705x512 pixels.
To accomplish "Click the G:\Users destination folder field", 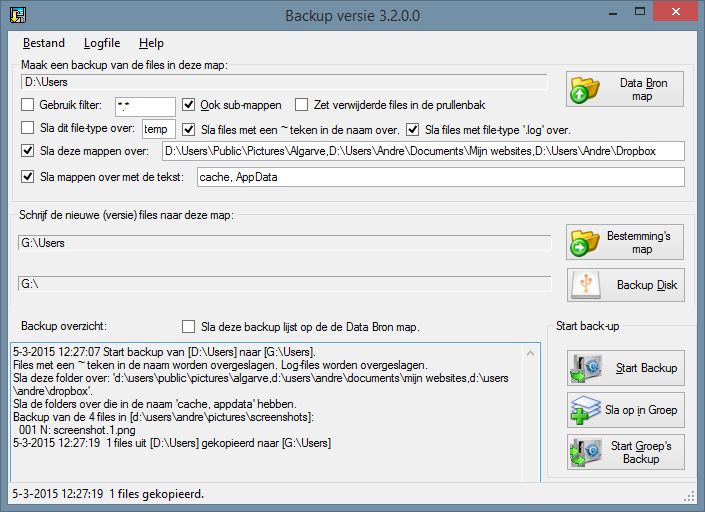I will [284, 243].
